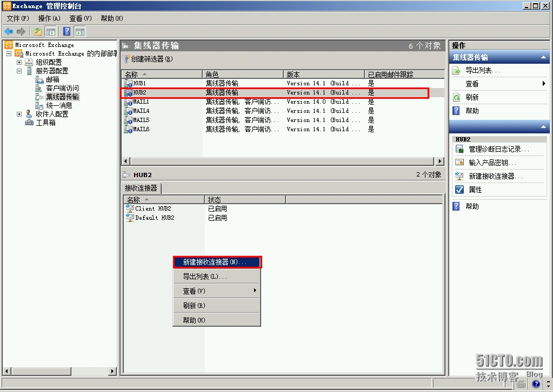Screen dimensions: 553x392
Task: Select the MAIL5 server icon
Action: point(128,120)
